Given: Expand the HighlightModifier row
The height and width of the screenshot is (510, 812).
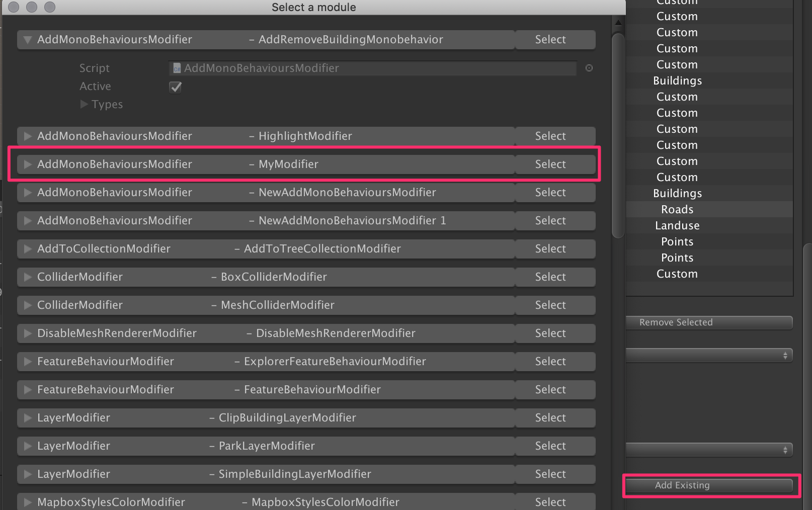Looking at the screenshot, I should coord(27,136).
